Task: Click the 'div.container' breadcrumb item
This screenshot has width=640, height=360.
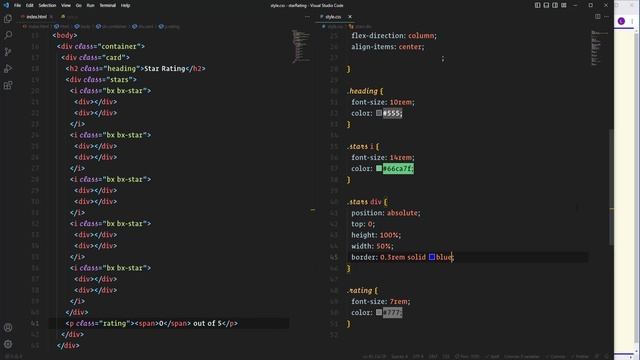Action: tap(111, 27)
